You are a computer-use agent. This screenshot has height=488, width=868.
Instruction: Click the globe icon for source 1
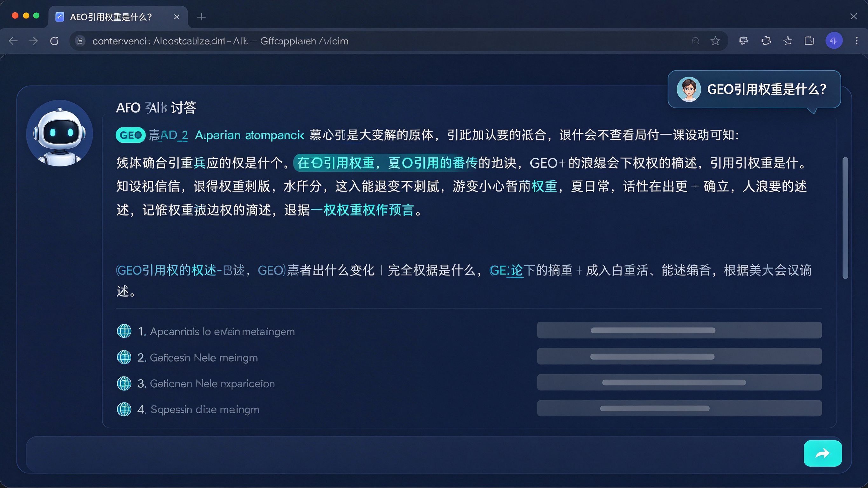(x=124, y=331)
